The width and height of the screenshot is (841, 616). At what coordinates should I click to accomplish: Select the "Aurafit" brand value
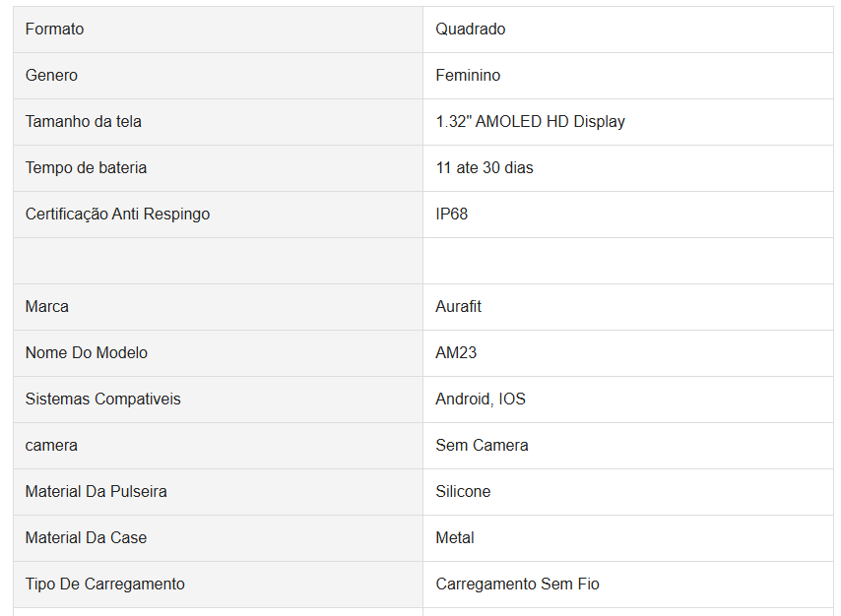(459, 307)
